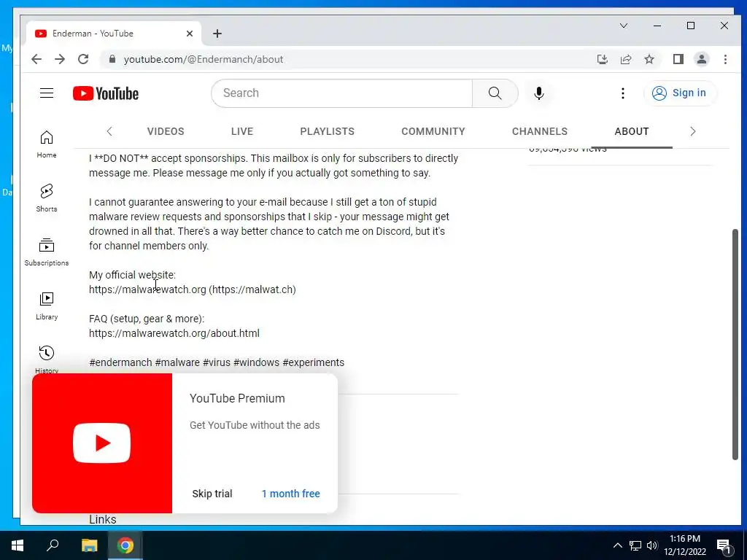Click #experiments hashtag
Image resolution: width=747 pixels, height=560 pixels.
[314, 362]
